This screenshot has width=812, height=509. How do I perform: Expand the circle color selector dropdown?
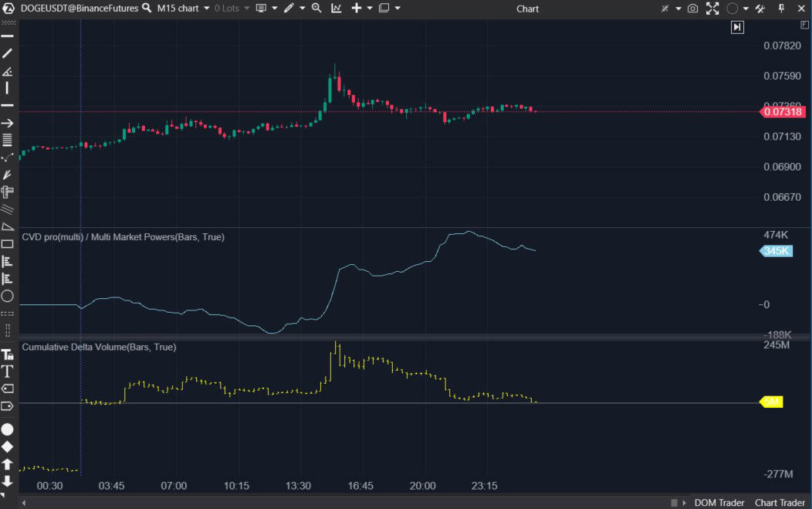[x=745, y=8]
